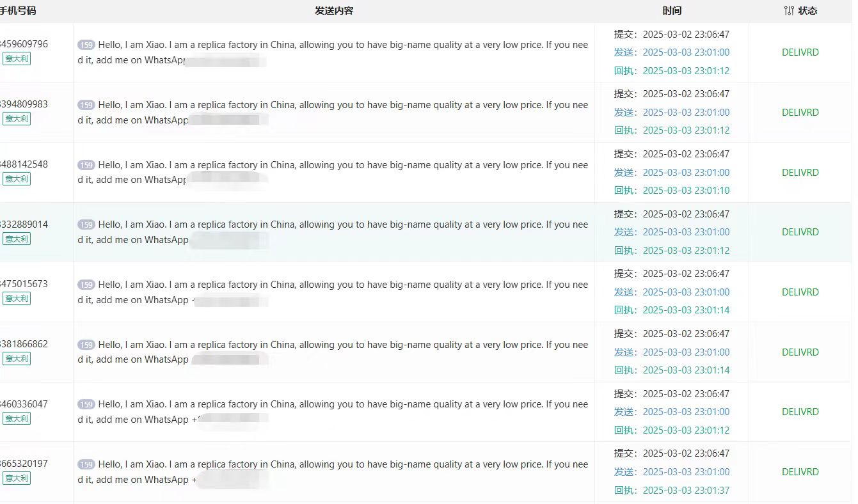The width and height of the screenshot is (858, 504).
Task: Click the 159 badge in the highlighted 332889014 row
Action: pyautogui.click(x=86, y=225)
